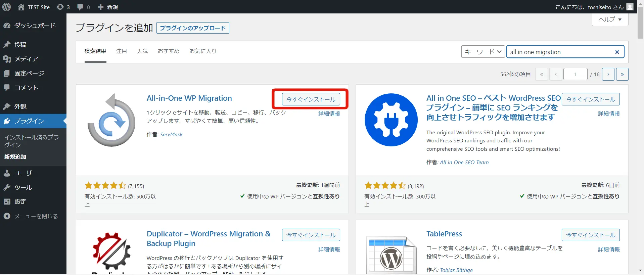Open author link Tobias Bäthge
644x275 pixels.
click(x=456, y=270)
